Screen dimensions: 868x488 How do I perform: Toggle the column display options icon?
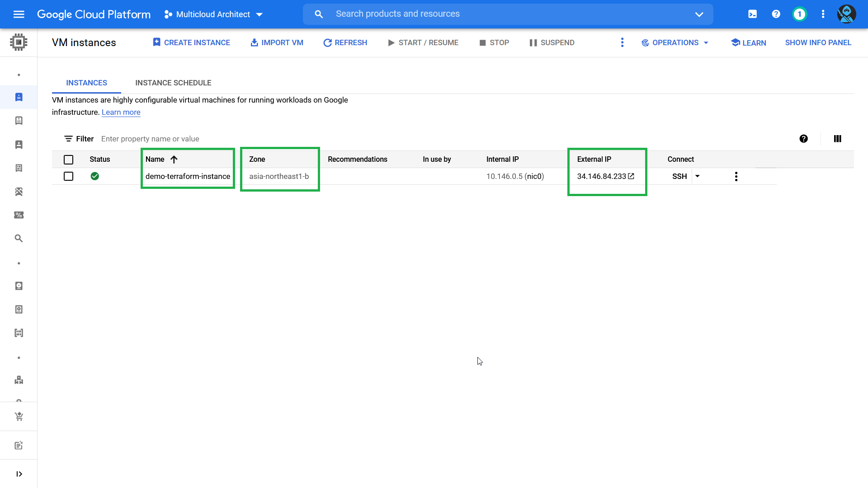click(837, 139)
